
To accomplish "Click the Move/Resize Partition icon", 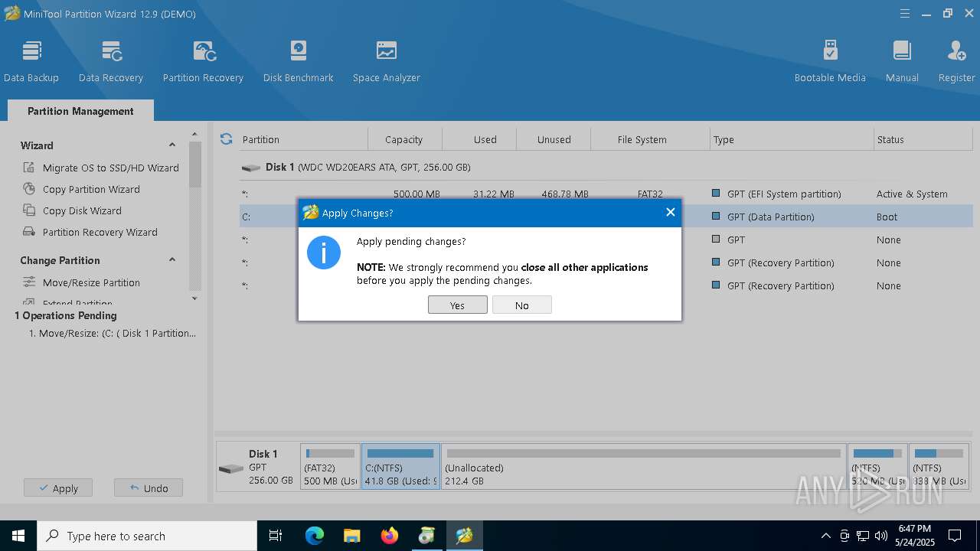I will (29, 282).
